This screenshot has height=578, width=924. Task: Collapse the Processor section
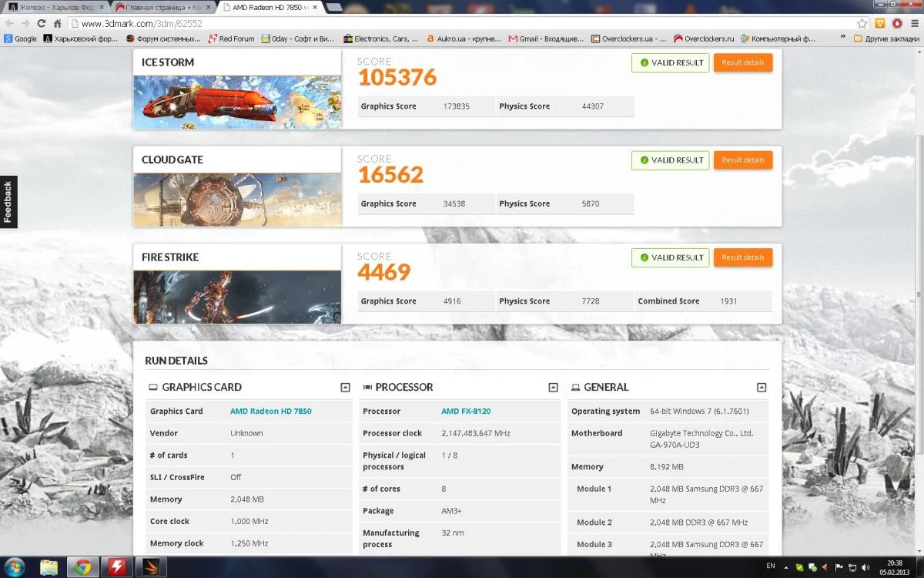coord(553,388)
